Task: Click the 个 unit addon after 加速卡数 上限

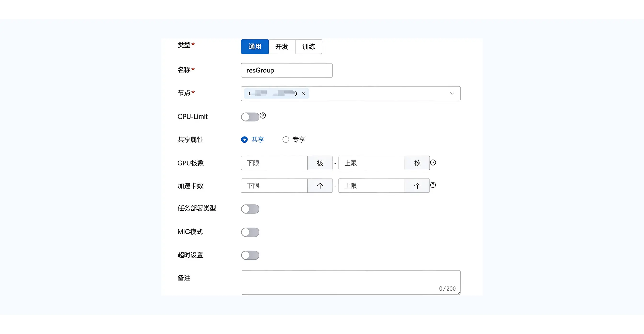Action: click(417, 186)
